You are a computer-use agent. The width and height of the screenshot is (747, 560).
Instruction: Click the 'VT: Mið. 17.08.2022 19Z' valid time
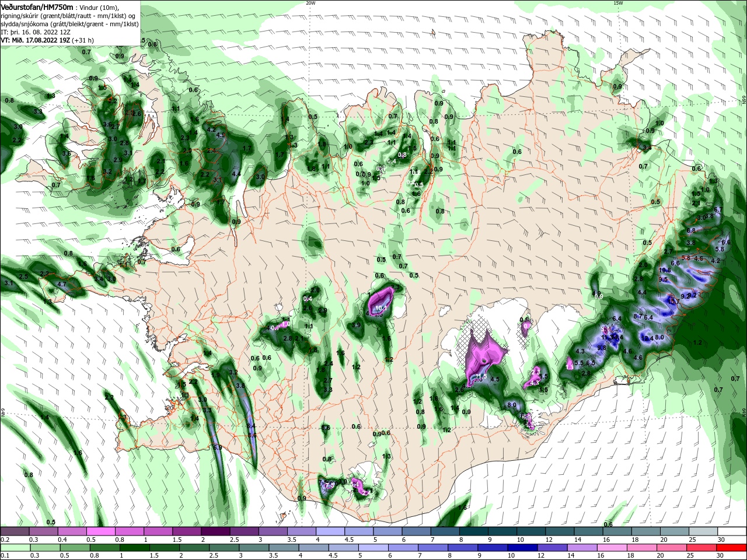point(36,40)
